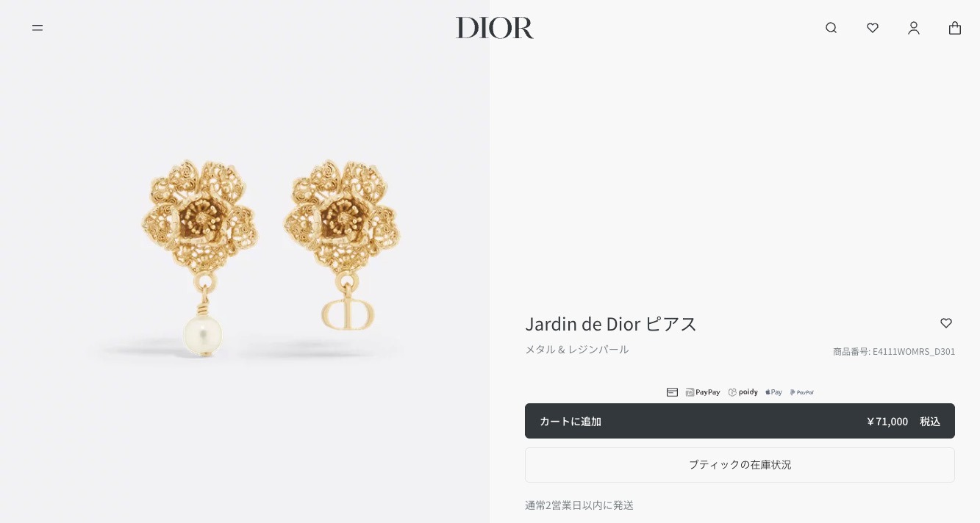Click the left earring with pearl drop
This screenshot has height=523, width=980.
click(x=201, y=257)
